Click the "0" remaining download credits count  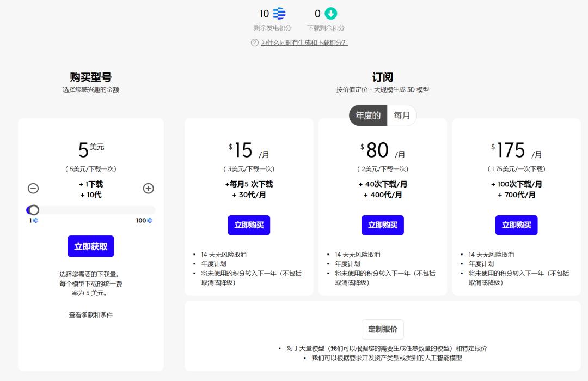318,14
